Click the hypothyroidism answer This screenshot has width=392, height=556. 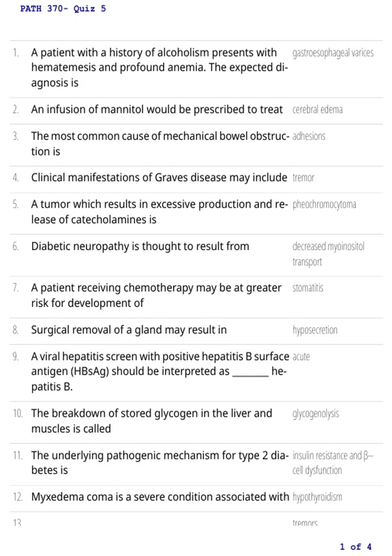pyautogui.click(x=317, y=497)
